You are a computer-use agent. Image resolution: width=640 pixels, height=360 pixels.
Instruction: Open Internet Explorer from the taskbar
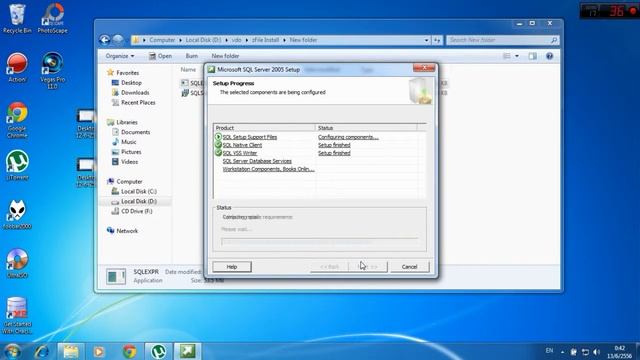[42, 351]
